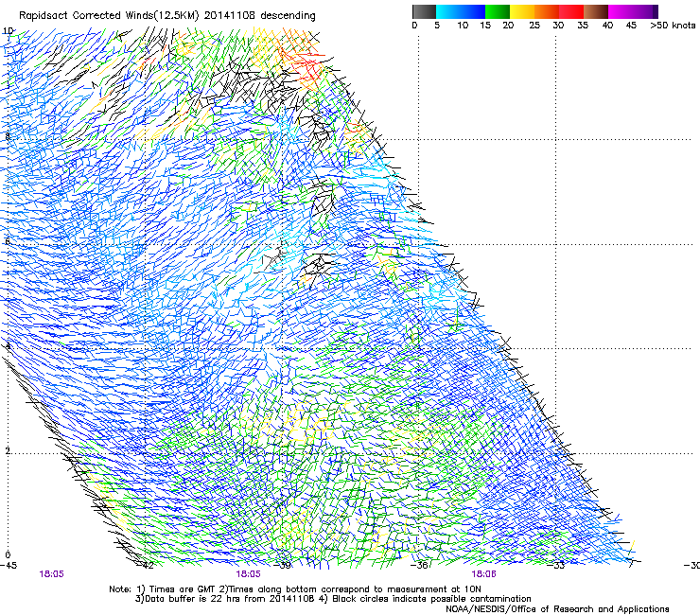This screenshot has width=700, height=615.
Task: Click the purple '18:06' time label
Action: pos(483,574)
